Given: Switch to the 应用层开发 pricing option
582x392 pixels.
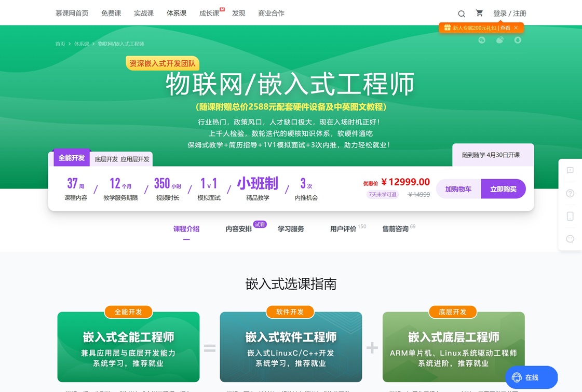Looking at the screenshot, I should pos(135,159).
